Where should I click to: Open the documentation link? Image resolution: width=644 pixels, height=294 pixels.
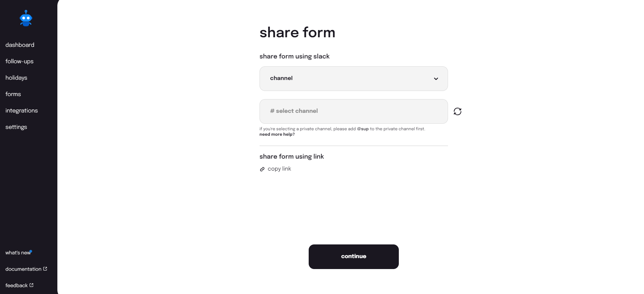tap(23, 269)
